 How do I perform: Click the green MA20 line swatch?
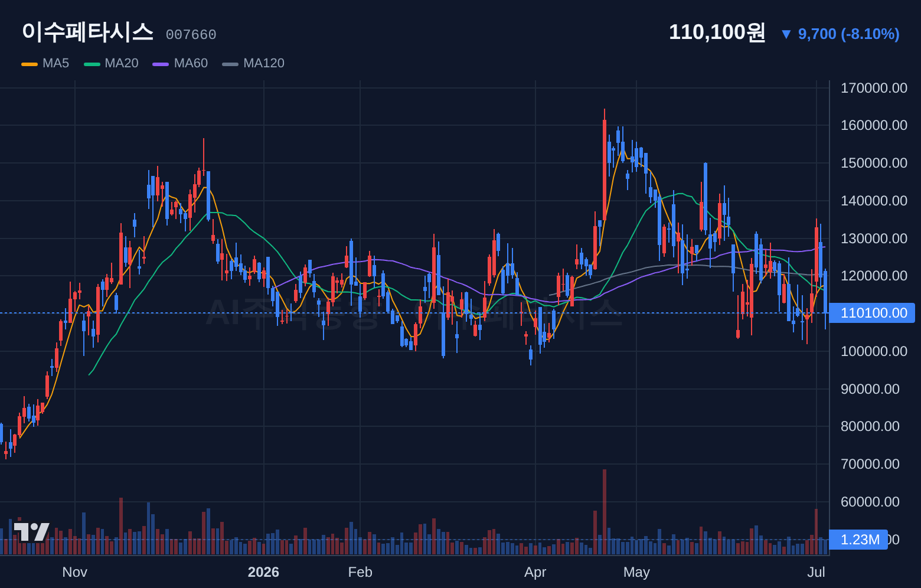click(x=92, y=64)
